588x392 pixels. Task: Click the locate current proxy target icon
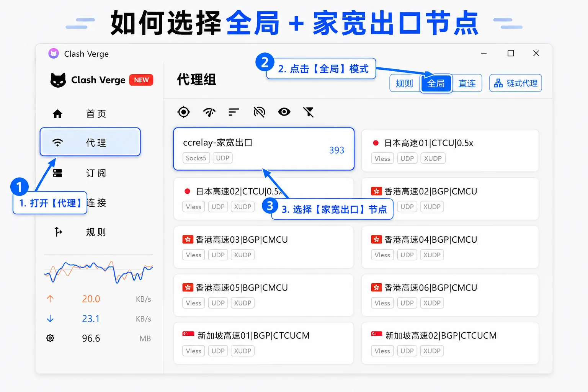click(x=184, y=112)
